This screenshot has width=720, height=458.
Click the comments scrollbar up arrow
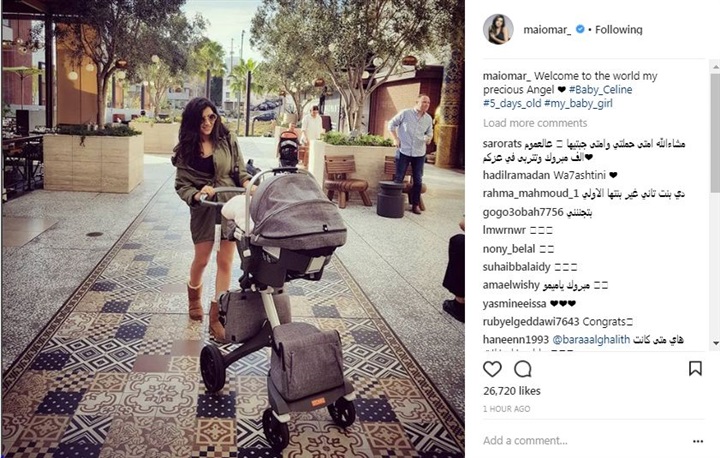pos(715,67)
